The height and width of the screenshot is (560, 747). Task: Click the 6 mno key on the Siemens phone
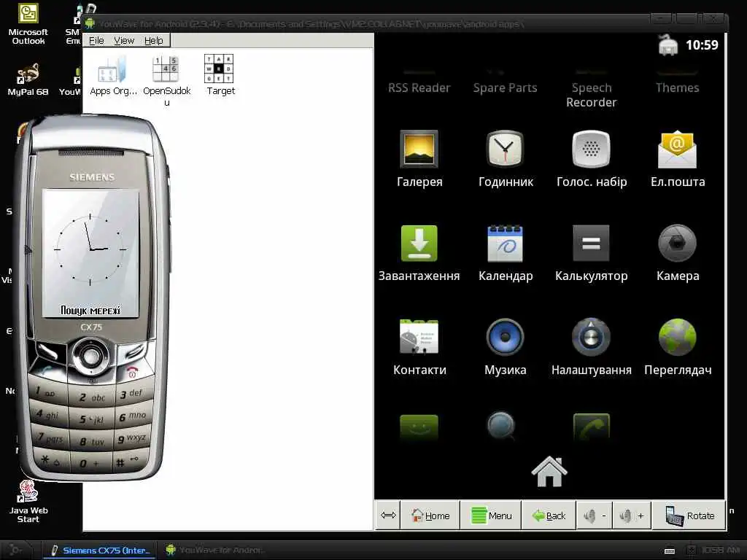point(133,416)
